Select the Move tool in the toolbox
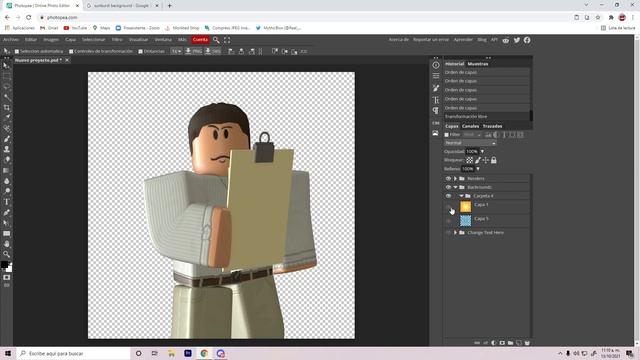This screenshot has height=360, width=640. point(7,66)
